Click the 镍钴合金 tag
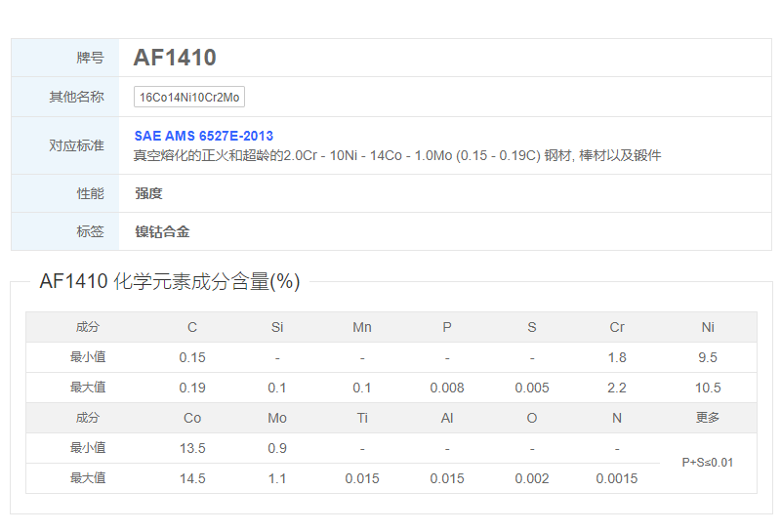The image size is (781, 532). tap(162, 231)
